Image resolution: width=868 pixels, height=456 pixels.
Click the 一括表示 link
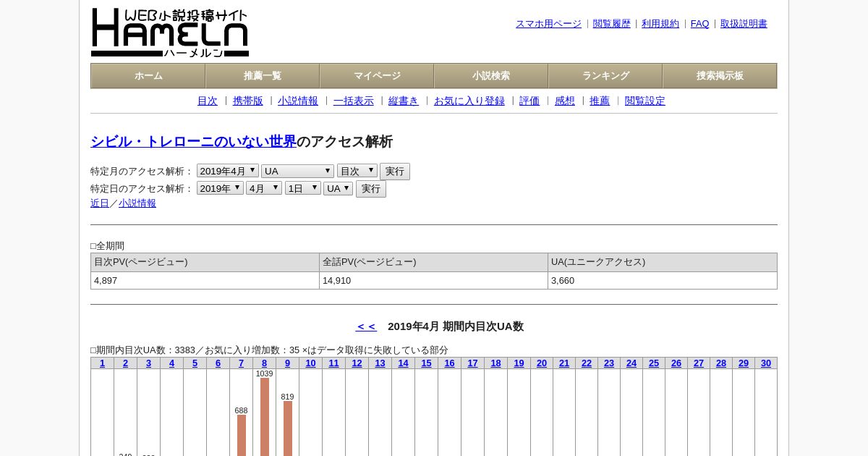[354, 101]
